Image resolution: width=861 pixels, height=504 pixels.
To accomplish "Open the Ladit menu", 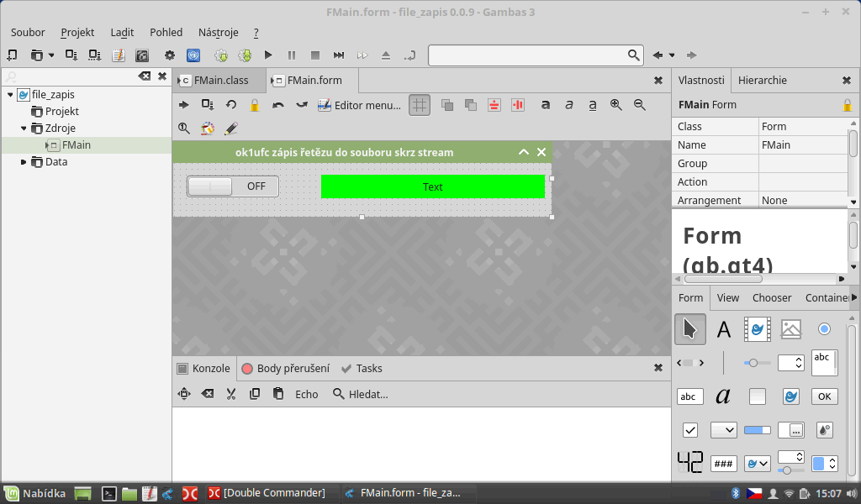I will pos(122,32).
